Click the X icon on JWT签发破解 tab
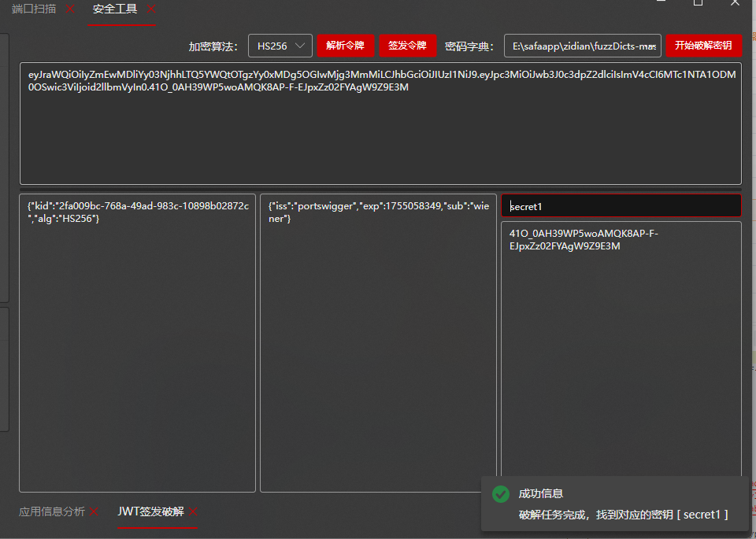Screen dimensions: 756x539 pyautogui.click(x=192, y=511)
